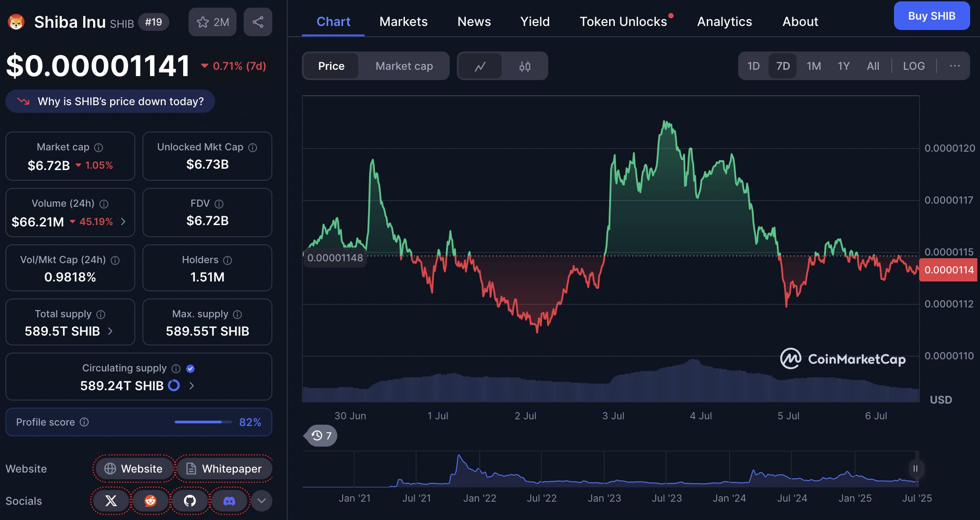Open Unlocked Mkt Cap info icon
The image size is (980, 520).
click(x=253, y=147)
